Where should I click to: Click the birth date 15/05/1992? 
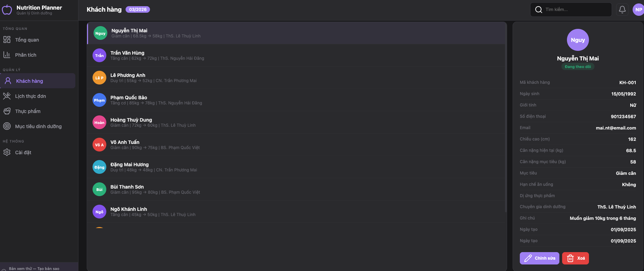click(623, 94)
